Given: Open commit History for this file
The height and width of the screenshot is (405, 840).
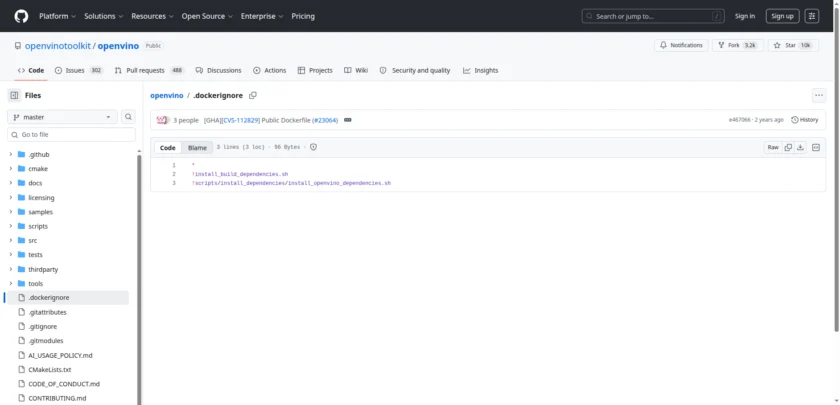Looking at the screenshot, I should (805, 120).
